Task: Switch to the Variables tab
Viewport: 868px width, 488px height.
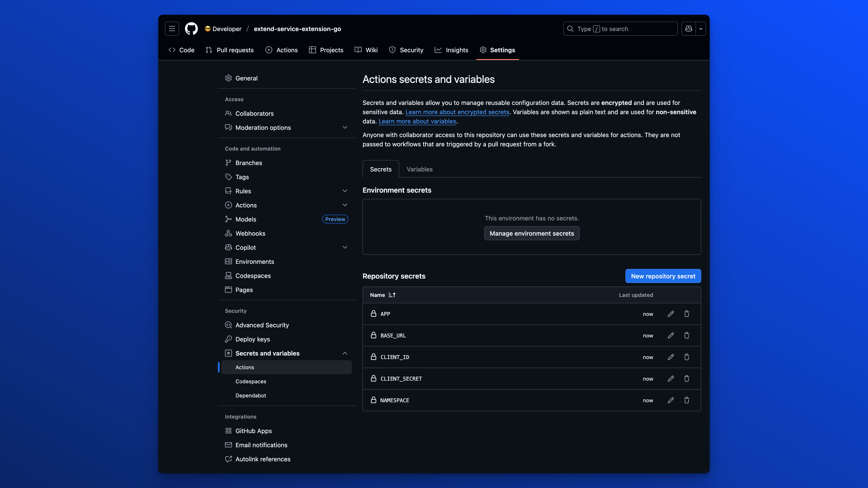Action: point(419,169)
